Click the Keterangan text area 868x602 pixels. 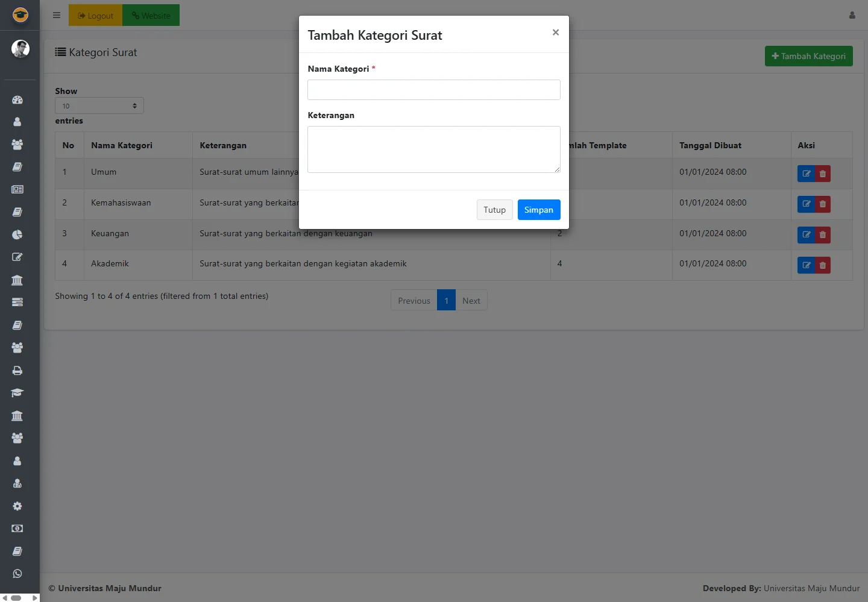point(433,149)
